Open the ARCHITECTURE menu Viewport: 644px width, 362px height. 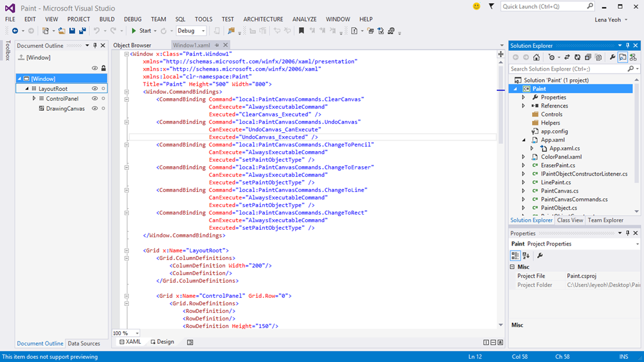[263, 20]
